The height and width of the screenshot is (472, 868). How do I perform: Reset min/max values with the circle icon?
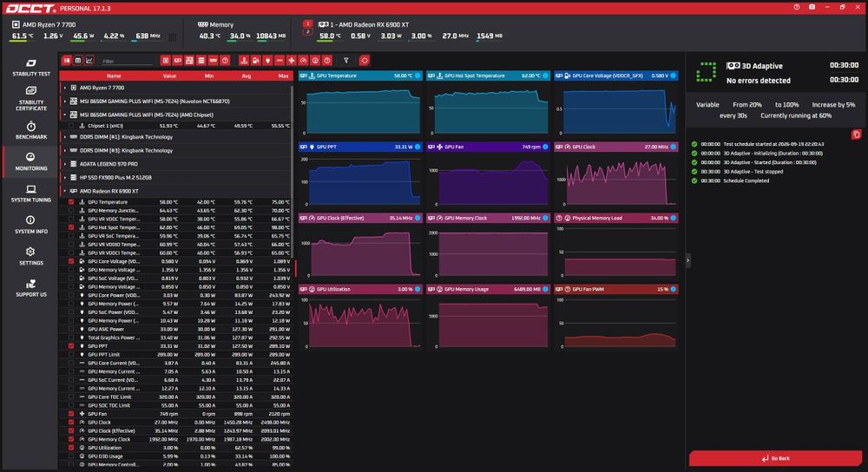(x=365, y=61)
